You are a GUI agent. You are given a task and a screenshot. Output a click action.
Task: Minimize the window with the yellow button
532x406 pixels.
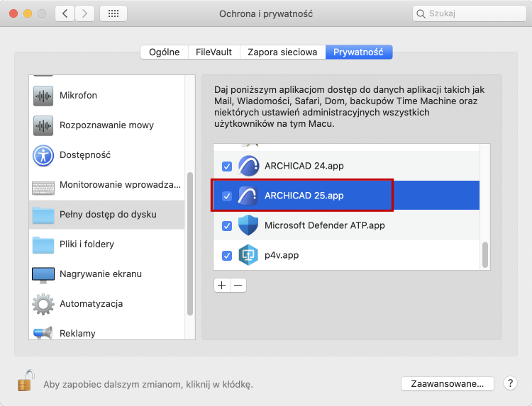pyautogui.click(x=28, y=13)
